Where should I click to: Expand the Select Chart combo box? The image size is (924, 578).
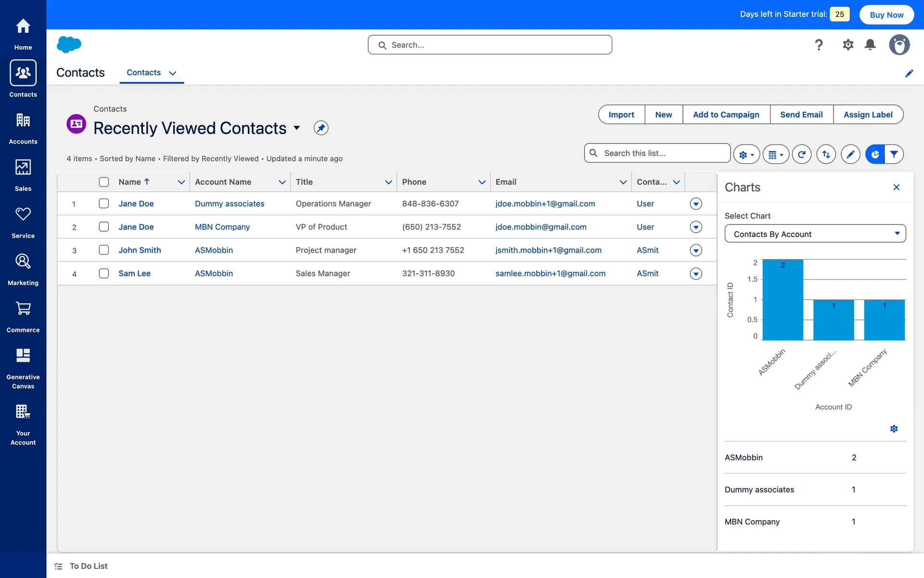tap(815, 234)
